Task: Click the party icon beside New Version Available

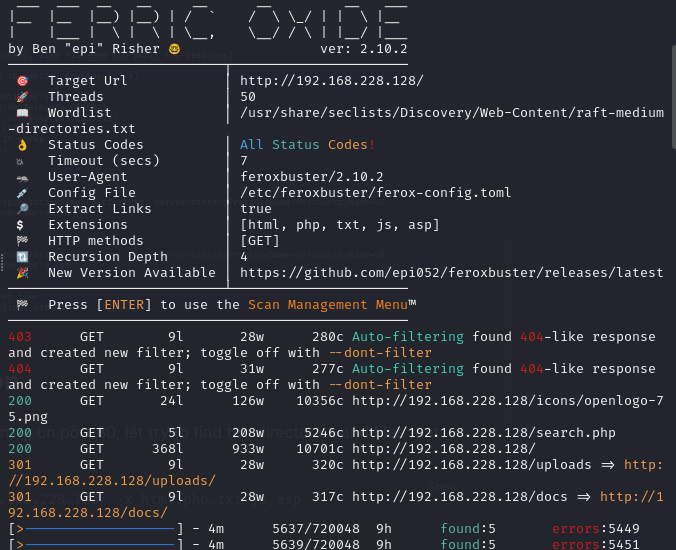Action: coord(22,273)
